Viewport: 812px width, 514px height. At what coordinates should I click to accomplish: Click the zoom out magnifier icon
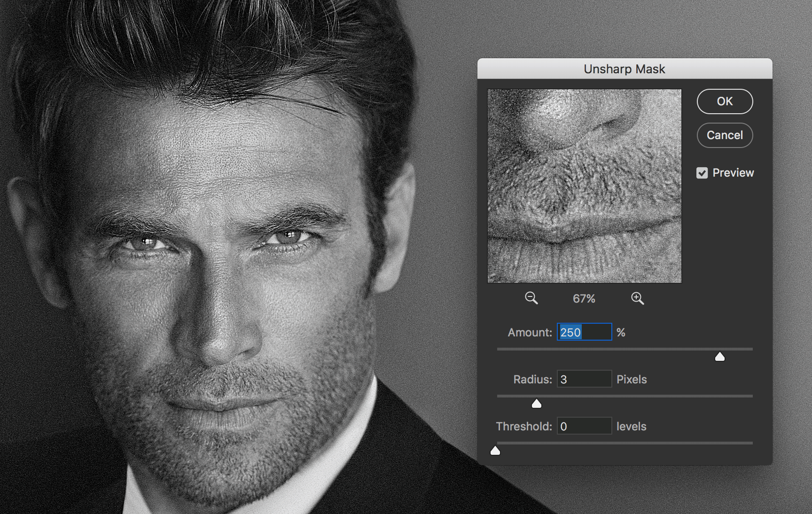click(x=531, y=298)
